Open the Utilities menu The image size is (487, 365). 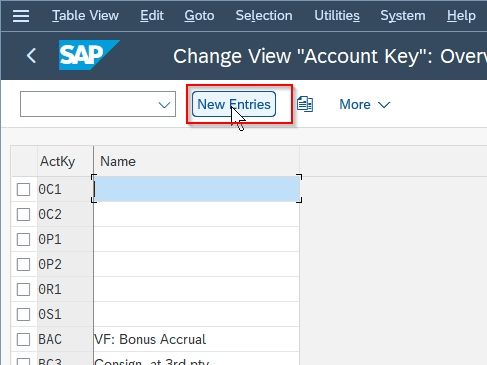coord(337,16)
